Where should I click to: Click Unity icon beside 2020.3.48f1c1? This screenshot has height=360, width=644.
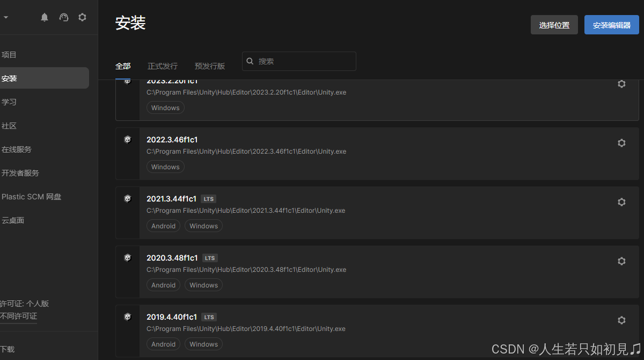point(128,258)
